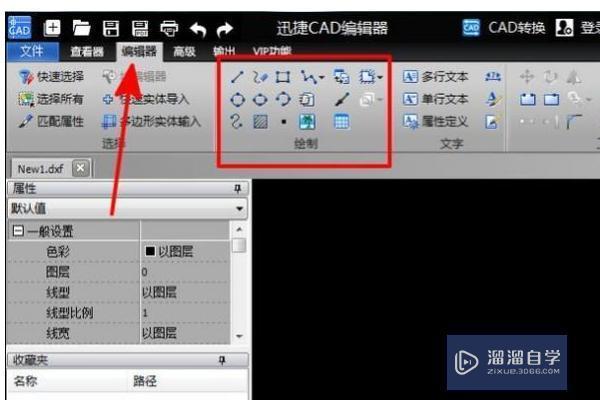Click the pencil-page icon beside 属性定义
This screenshot has width=600, height=400.
492,122
